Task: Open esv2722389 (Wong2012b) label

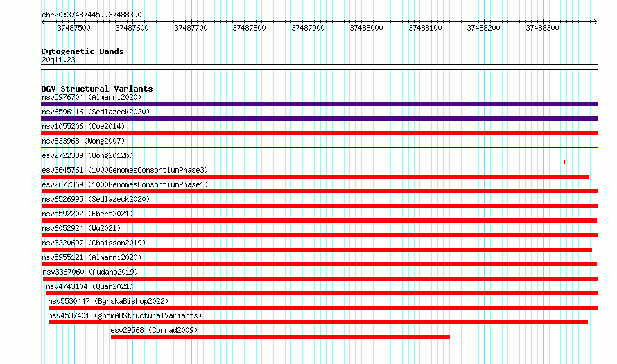Action: tap(87, 155)
